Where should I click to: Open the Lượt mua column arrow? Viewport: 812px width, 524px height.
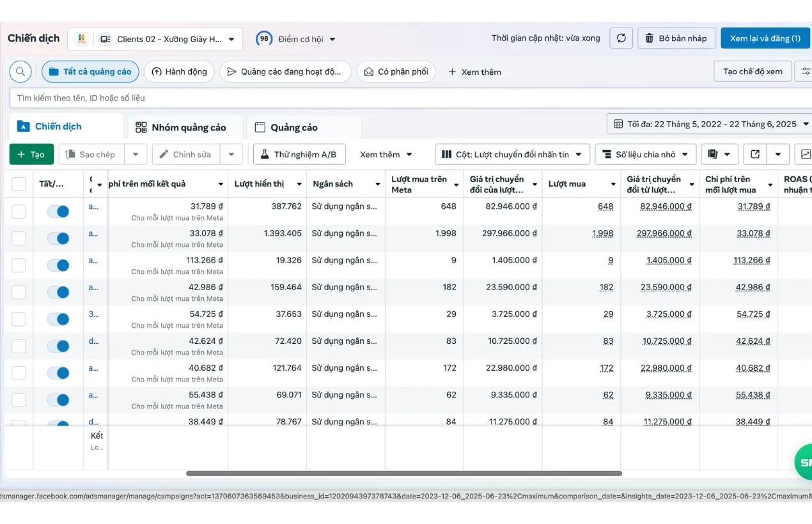(614, 184)
